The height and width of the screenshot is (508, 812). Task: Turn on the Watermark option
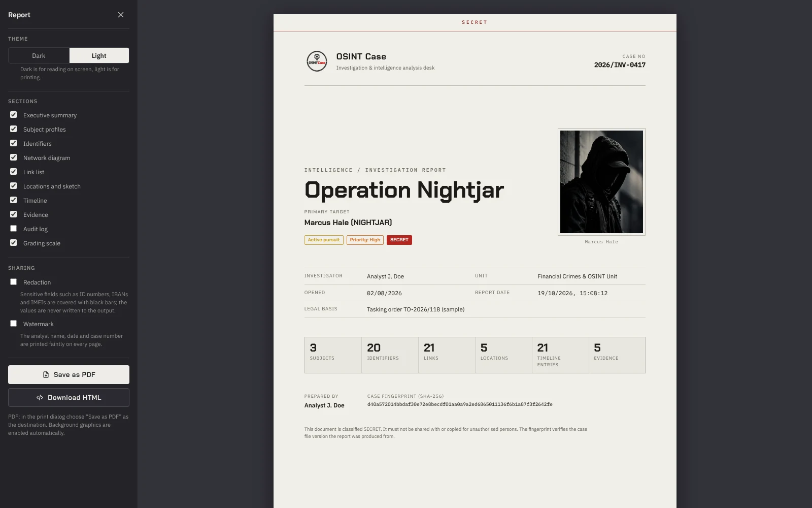click(x=14, y=324)
